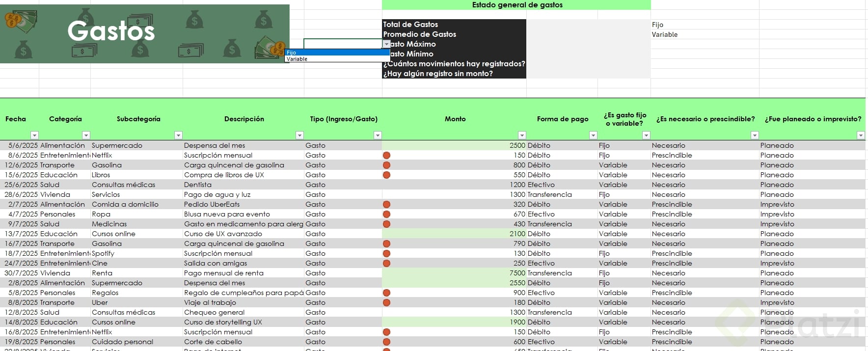Open the Forma de pago filter dropdown
The height and width of the screenshot is (351, 868).
(593, 135)
